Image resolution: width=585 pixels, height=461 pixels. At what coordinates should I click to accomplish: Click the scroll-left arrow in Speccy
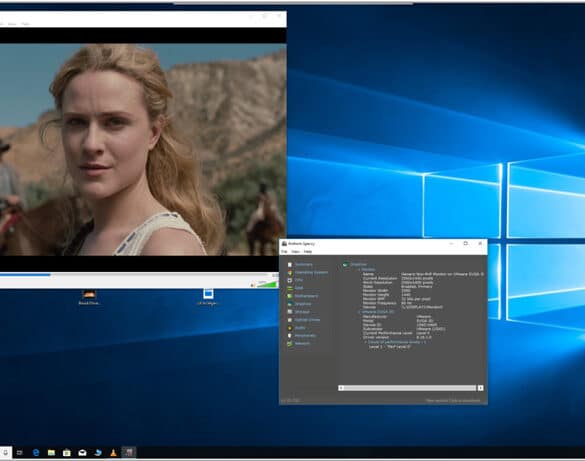tap(341, 388)
